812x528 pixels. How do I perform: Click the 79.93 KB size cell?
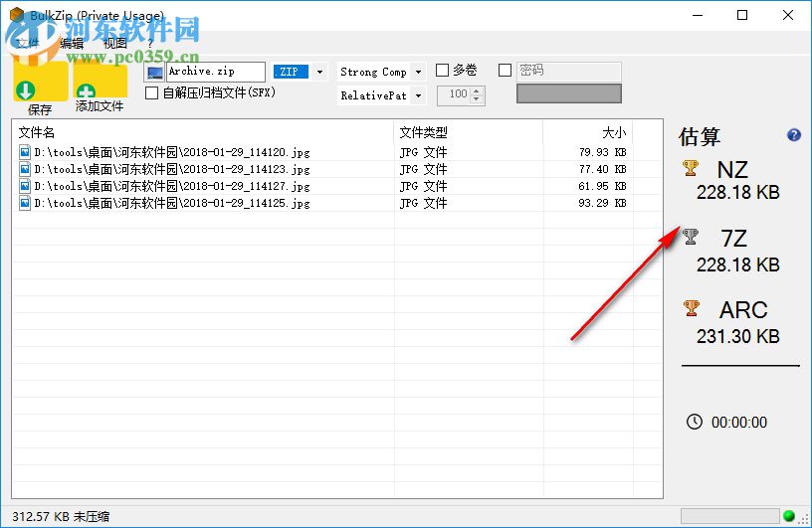[603, 152]
